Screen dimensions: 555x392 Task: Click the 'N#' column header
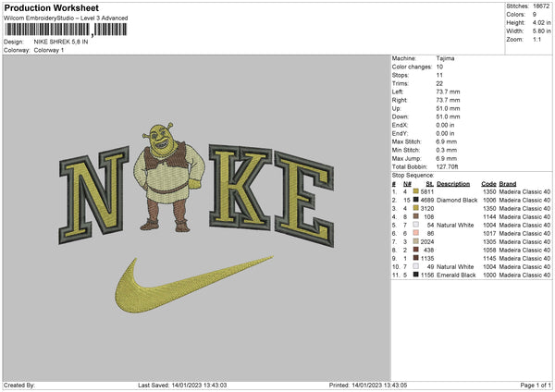click(x=407, y=184)
